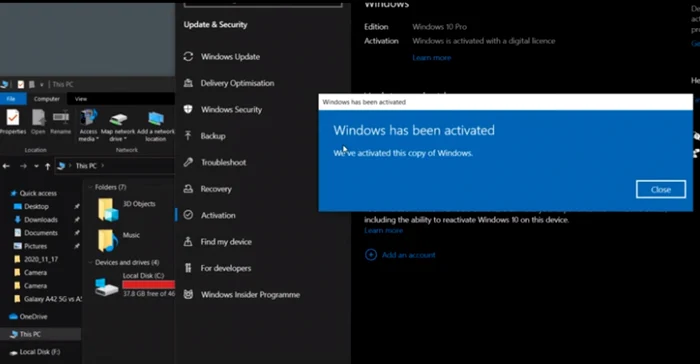Select Quick access in the navigation pane
Image resolution: width=700 pixels, height=364 pixels.
click(x=38, y=193)
